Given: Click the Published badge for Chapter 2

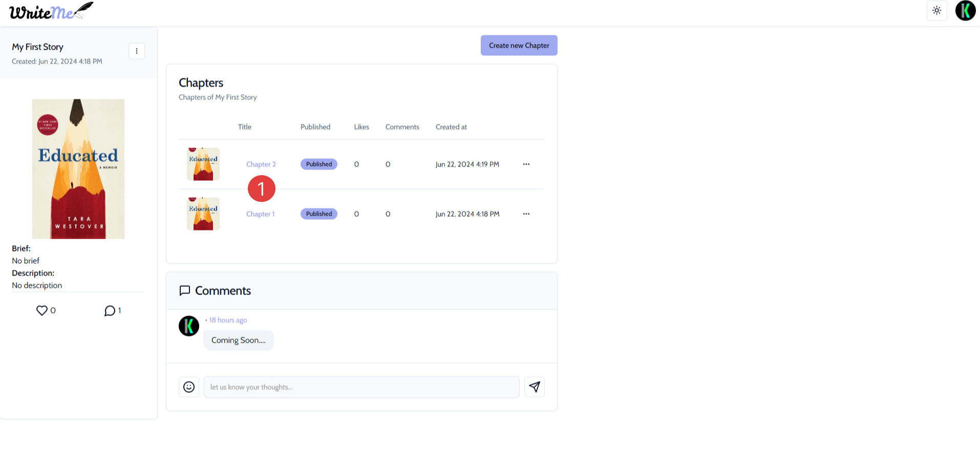Looking at the screenshot, I should pos(318,164).
